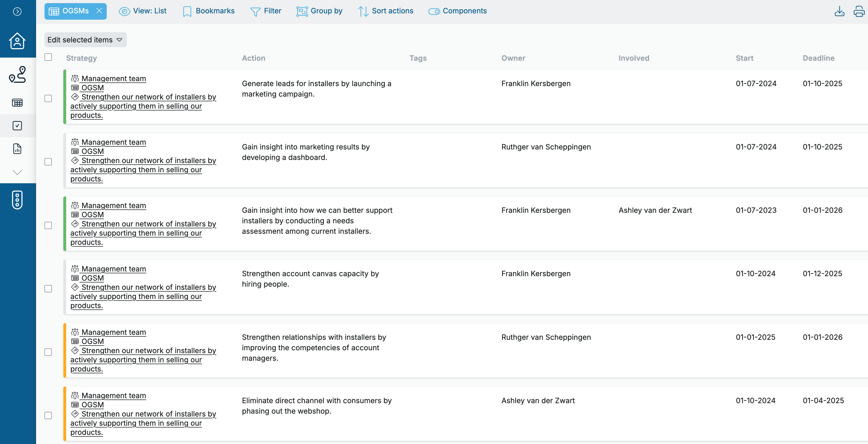The width and height of the screenshot is (868, 444).
Task: Click the funnel filter icon
Action: coord(255,12)
